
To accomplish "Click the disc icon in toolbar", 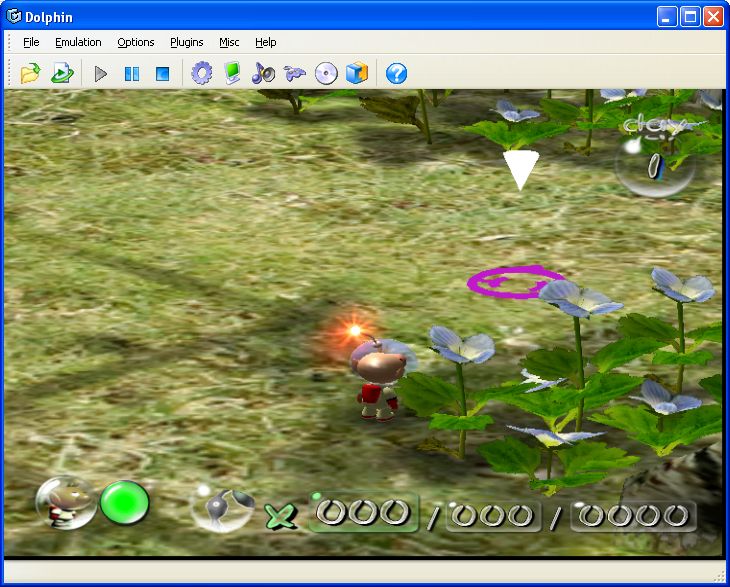I will coord(326,74).
